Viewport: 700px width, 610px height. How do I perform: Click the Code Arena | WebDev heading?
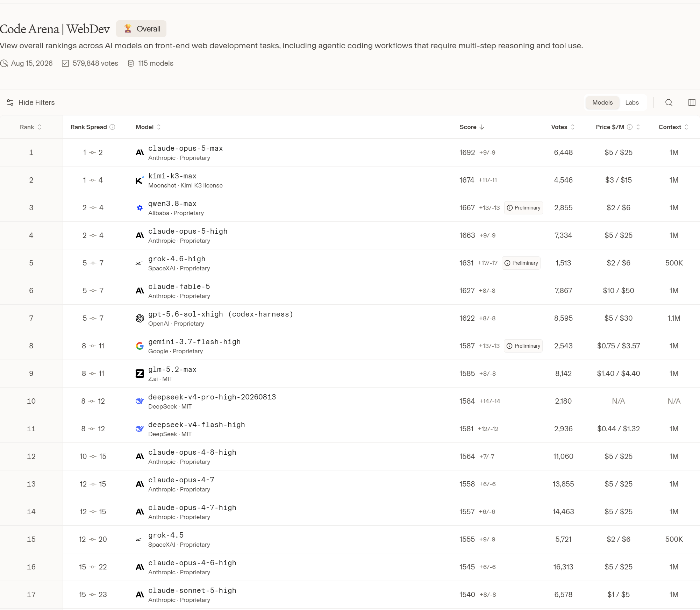55,29
